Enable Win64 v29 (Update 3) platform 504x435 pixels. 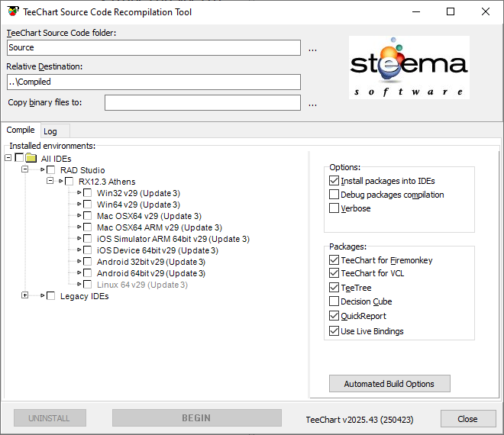tap(87, 204)
